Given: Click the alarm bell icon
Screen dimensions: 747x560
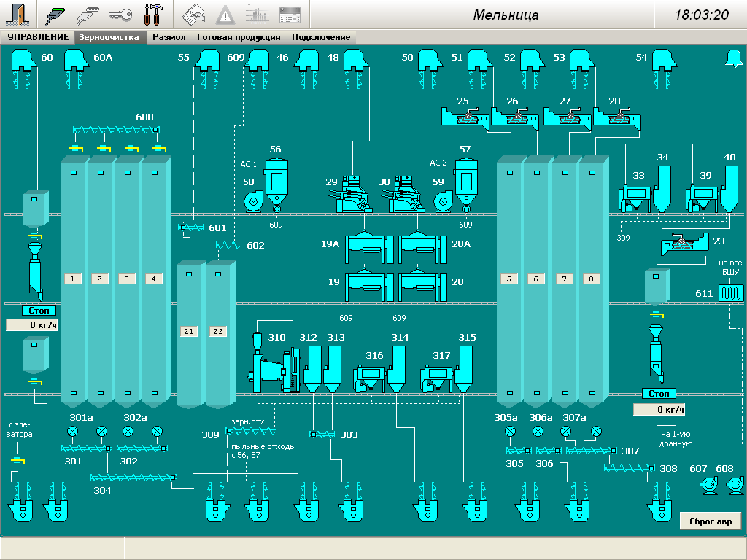Looking at the screenshot, I should 732,59.
